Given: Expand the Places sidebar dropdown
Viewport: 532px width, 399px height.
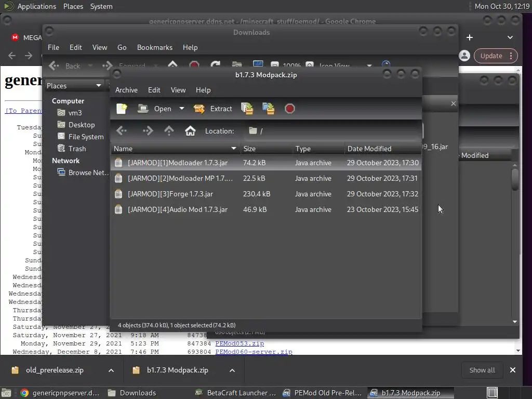Looking at the screenshot, I should pos(74,86).
